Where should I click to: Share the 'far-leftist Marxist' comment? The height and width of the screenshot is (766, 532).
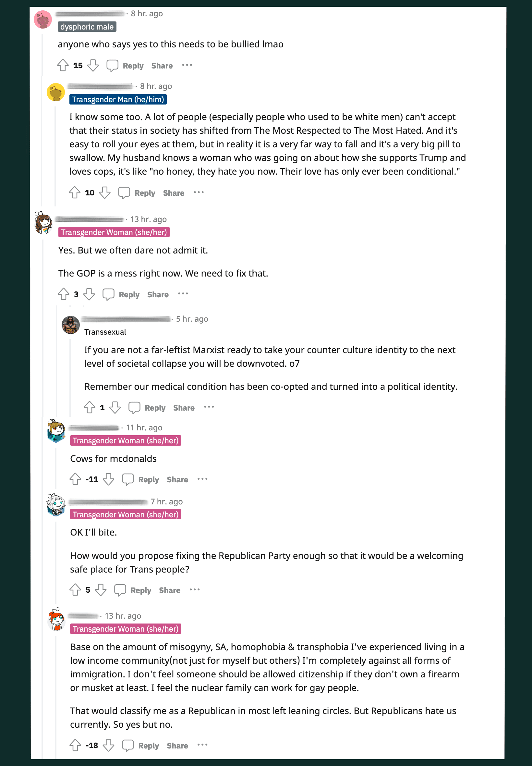pos(184,408)
